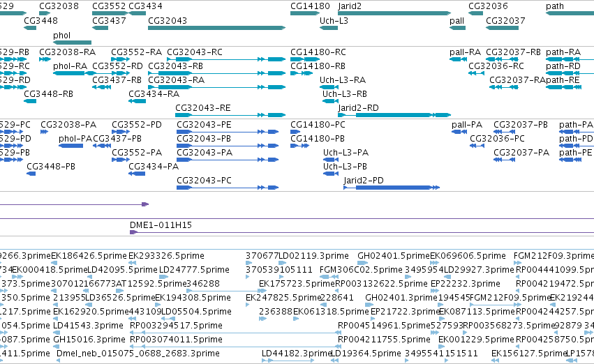Click protein CG3434-PA label
This screenshot has height=364, width=594.
pos(154,167)
